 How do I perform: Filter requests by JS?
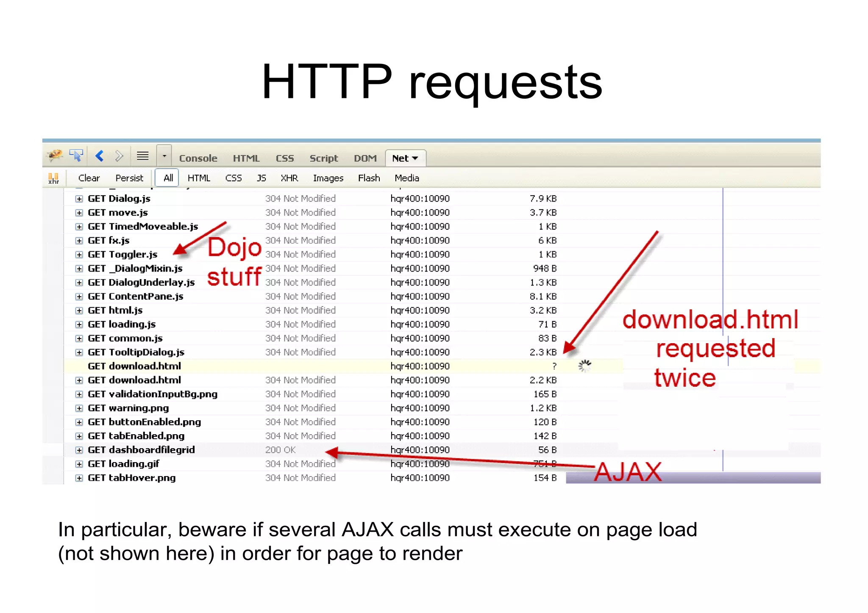coord(262,178)
